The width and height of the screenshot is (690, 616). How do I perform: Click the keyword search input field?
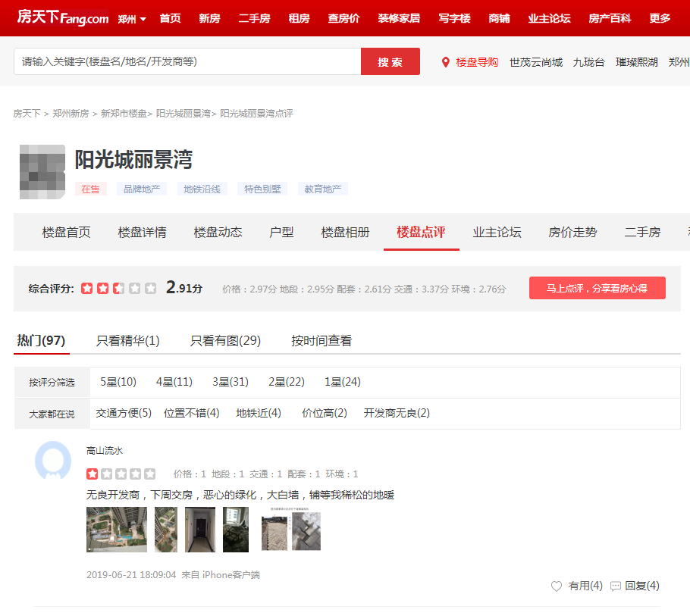(x=187, y=61)
